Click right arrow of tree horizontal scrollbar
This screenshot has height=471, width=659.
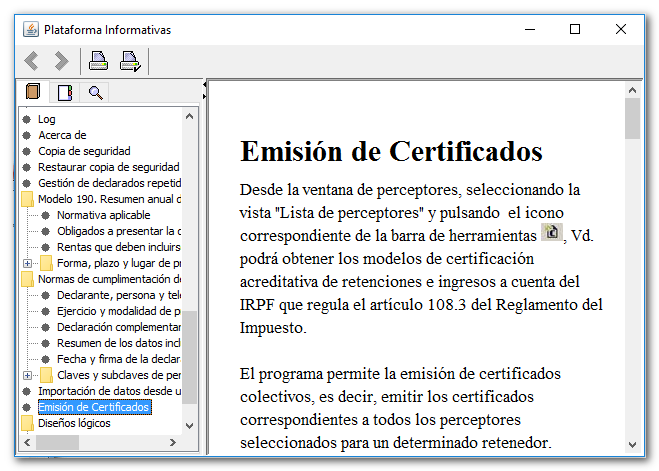(174, 443)
